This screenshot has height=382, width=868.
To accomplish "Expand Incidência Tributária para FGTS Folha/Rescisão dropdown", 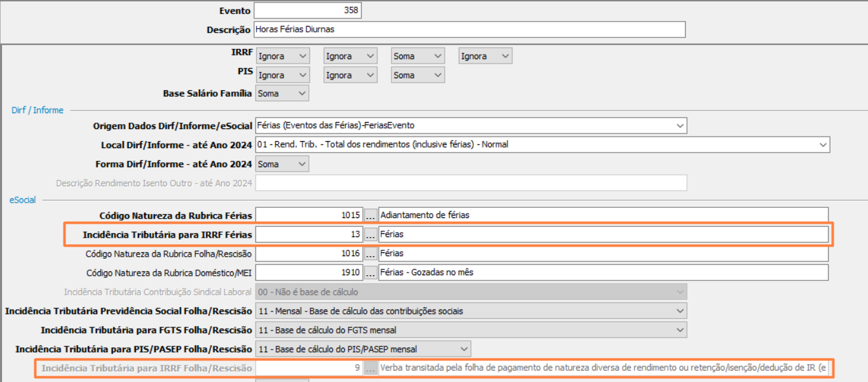I will pyautogui.click(x=470, y=330).
